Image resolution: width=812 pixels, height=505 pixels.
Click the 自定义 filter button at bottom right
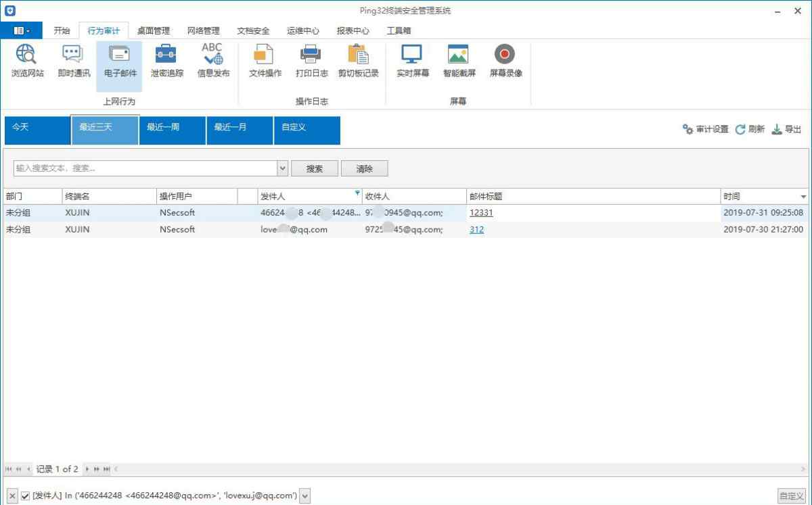(792, 496)
